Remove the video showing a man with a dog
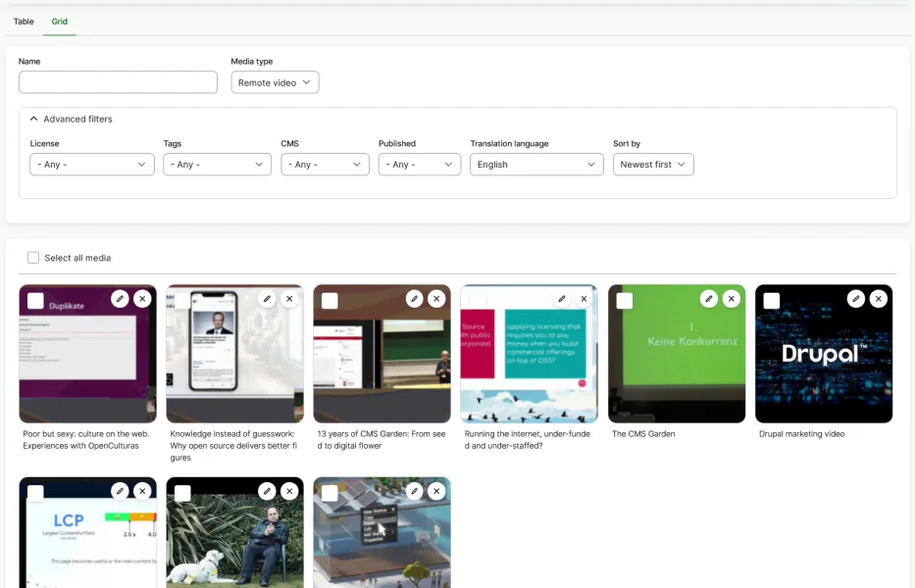The height and width of the screenshot is (588, 915). pyautogui.click(x=289, y=491)
